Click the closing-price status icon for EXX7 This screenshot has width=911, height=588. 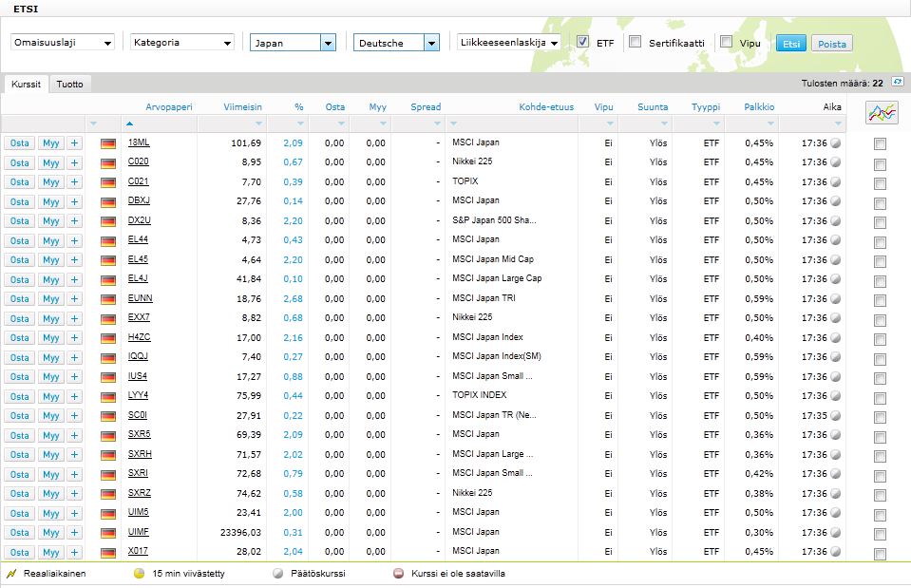click(x=835, y=318)
